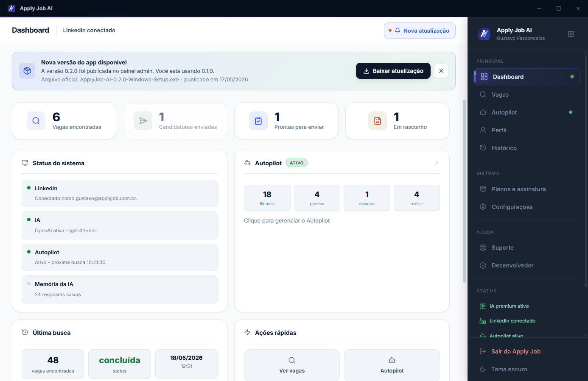Click Baixar atualização button
Image resolution: width=588 pixels, height=381 pixels.
[x=393, y=71]
